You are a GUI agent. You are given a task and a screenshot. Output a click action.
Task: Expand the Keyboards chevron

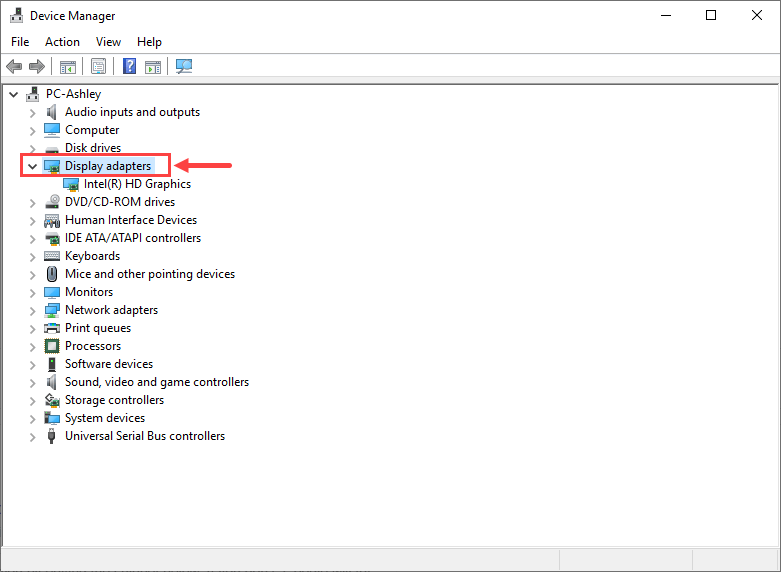pyautogui.click(x=32, y=257)
